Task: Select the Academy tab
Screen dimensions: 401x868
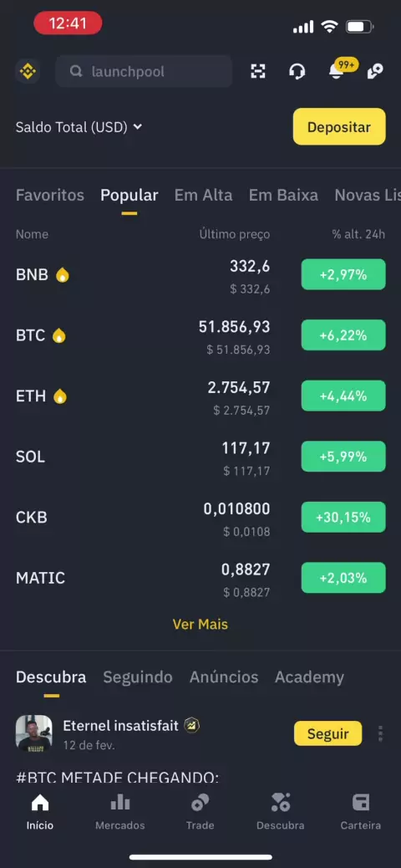Action: 309,677
